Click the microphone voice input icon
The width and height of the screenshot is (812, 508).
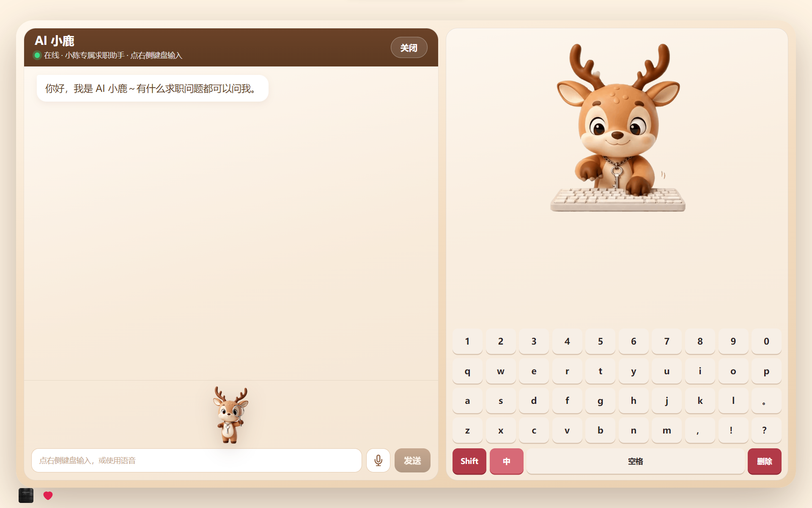pos(378,460)
